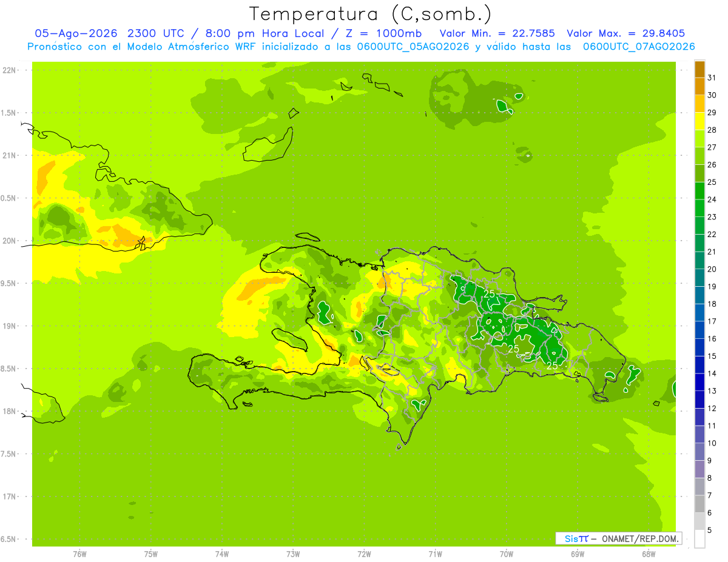Screen dimensions: 728x562
Task: Pick the dark blue swatch between 12 and 13
Action: [x=699, y=399]
